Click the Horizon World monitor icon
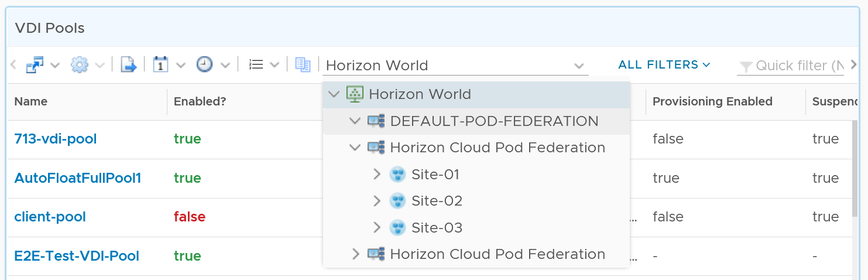The height and width of the screenshot is (280, 868). tap(355, 94)
